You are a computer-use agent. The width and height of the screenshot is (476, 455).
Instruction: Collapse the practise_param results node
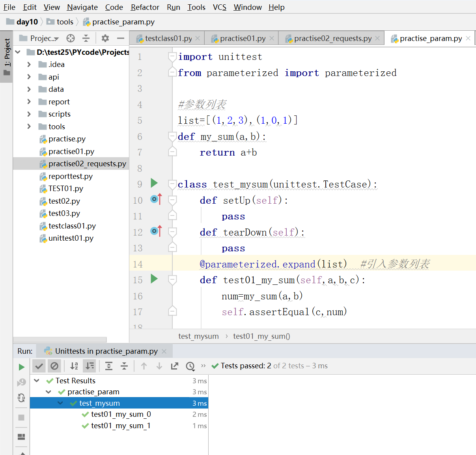(x=49, y=392)
